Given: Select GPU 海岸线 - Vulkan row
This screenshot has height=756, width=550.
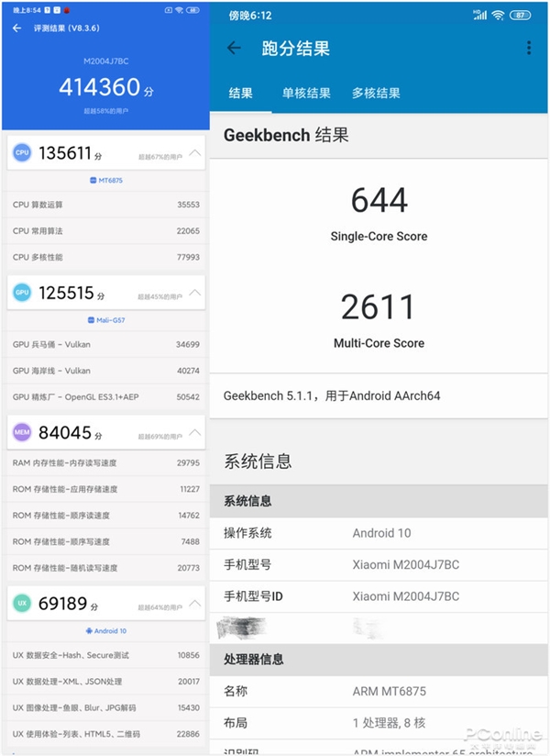Looking at the screenshot, I should point(106,371).
